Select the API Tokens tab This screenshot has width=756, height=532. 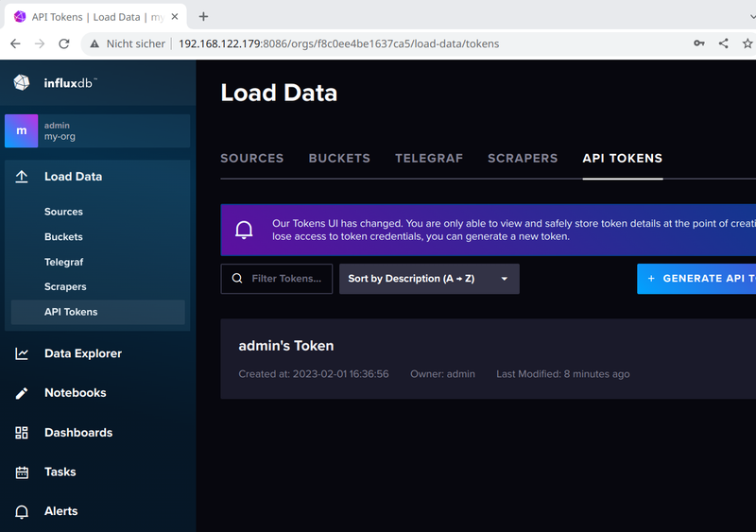[623, 158]
